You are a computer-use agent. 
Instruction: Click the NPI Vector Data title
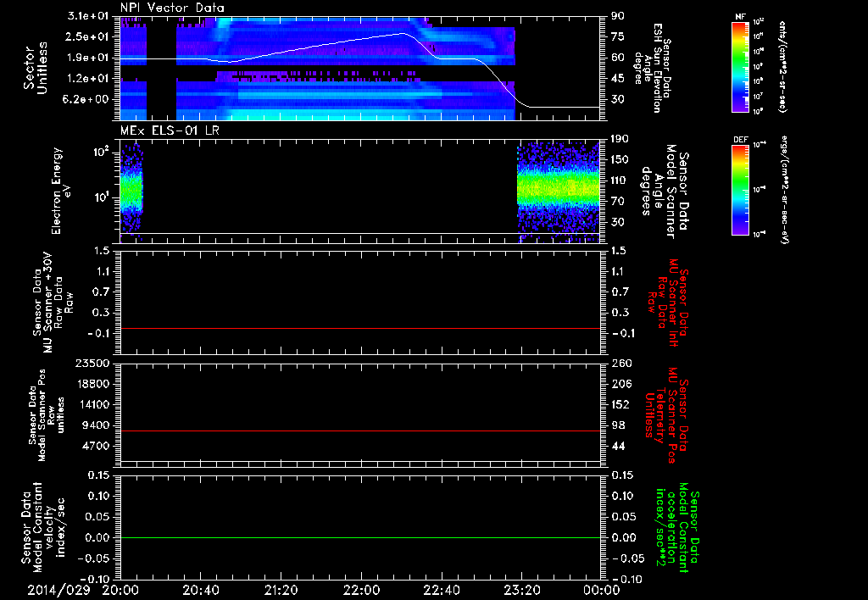pyautogui.click(x=172, y=8)
